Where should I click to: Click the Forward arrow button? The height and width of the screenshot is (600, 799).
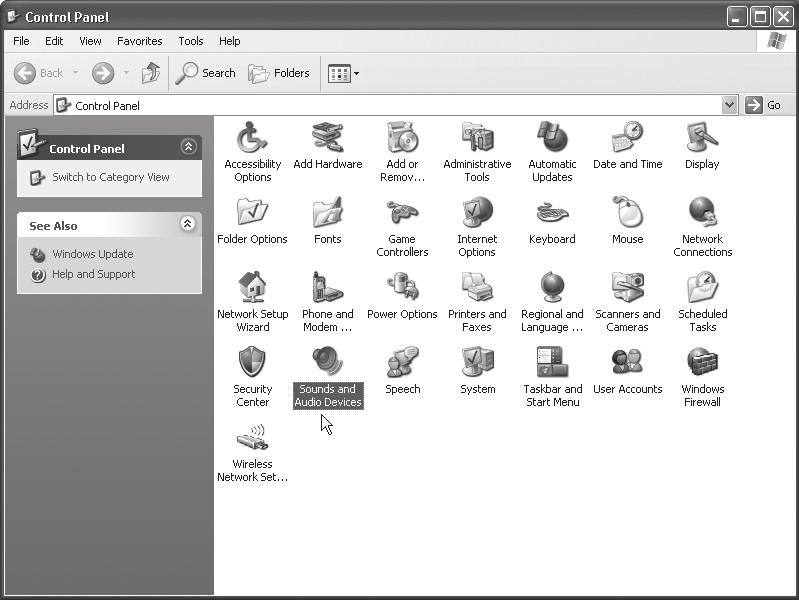(103, 73)
